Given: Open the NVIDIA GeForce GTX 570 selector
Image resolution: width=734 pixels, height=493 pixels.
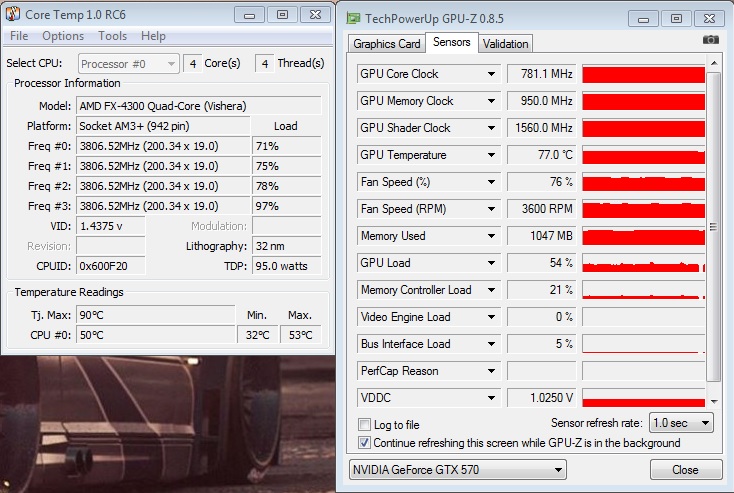Looking at the screenshot, I should 457,470.
